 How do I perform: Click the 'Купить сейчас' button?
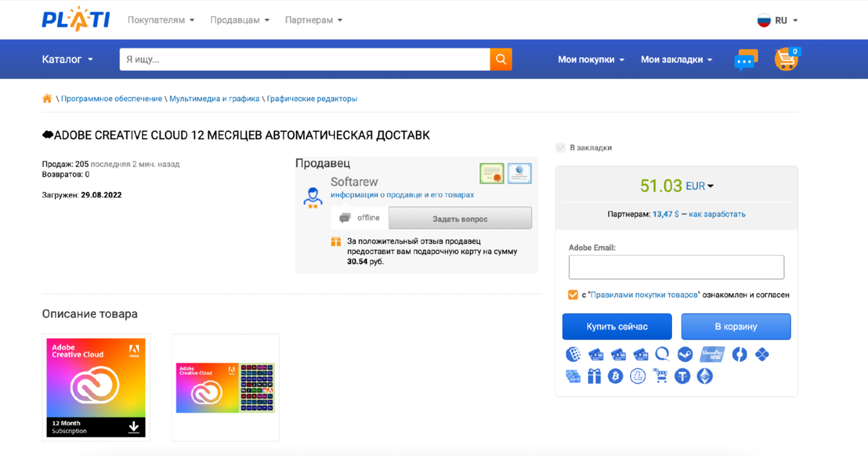[617, 326]
